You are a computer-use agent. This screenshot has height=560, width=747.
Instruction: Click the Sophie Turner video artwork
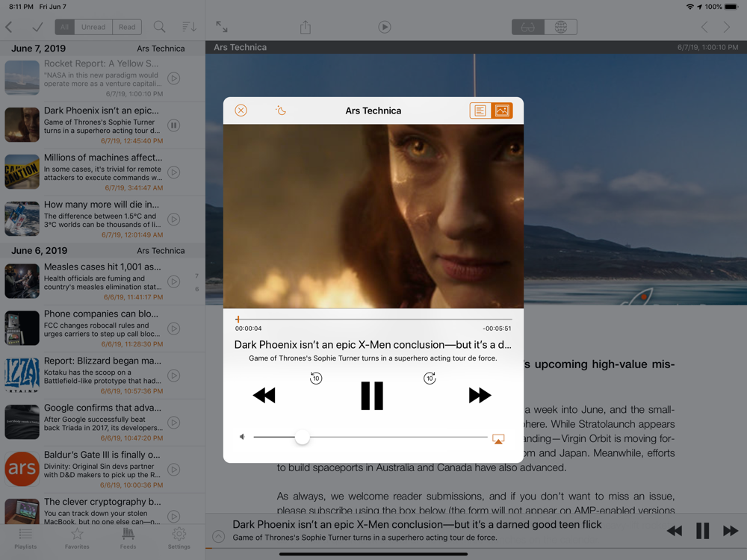(x=373, y=217)
